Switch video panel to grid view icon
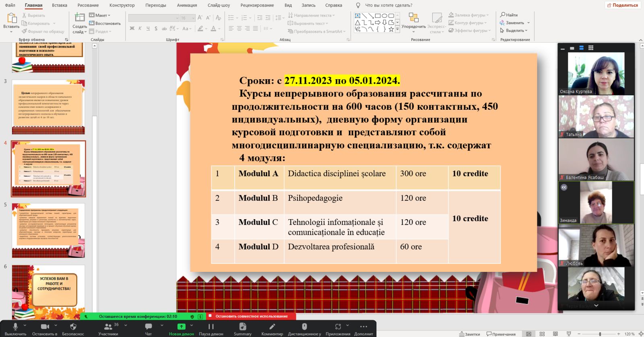 (591, 48)
